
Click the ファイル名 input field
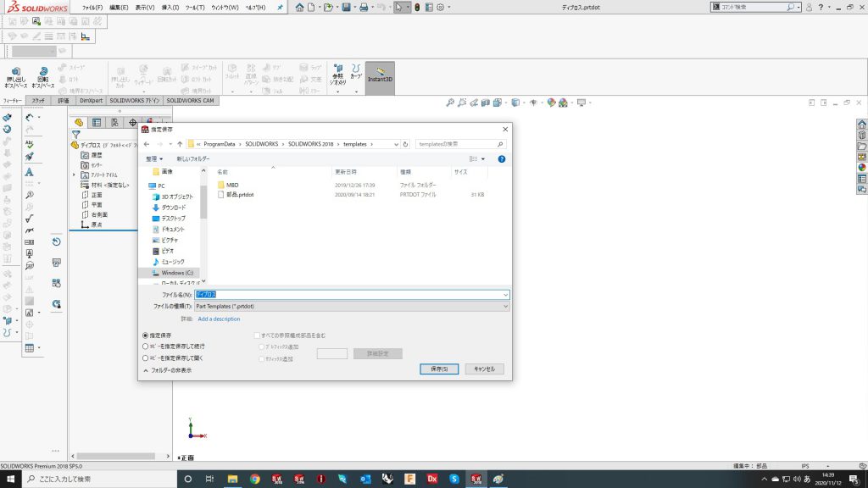tap(352, 295)
